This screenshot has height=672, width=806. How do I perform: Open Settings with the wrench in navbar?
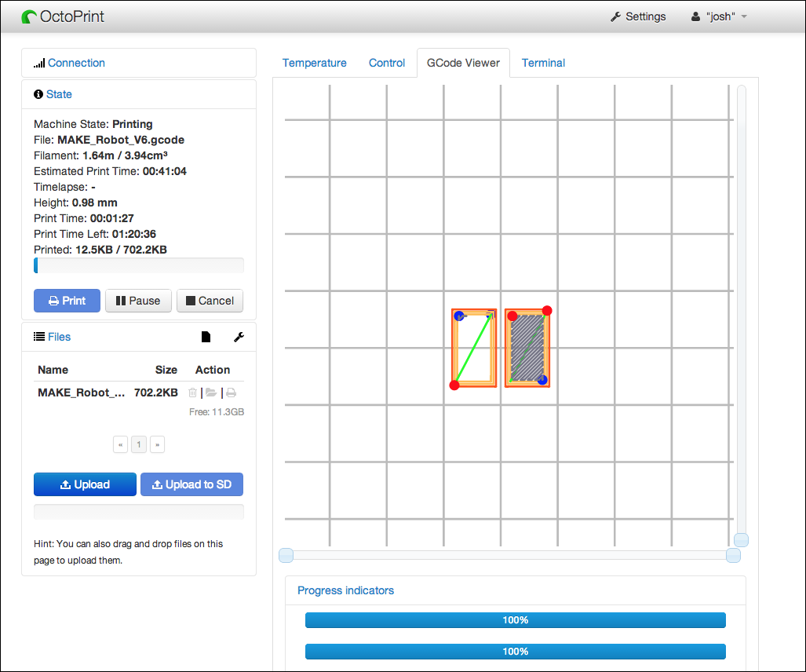638,16
